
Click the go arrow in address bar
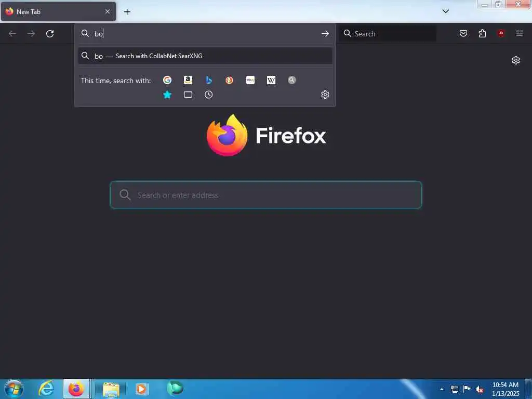[x=325, y=34]
